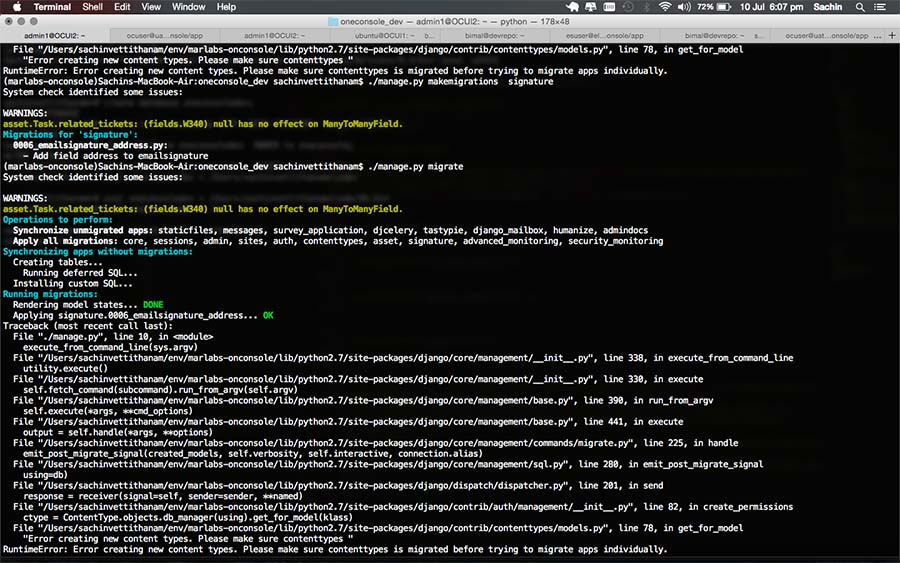The height and width of the screenshot is (563, 900).
Task: Expand the Edit menu
Action: click(122, 7)
